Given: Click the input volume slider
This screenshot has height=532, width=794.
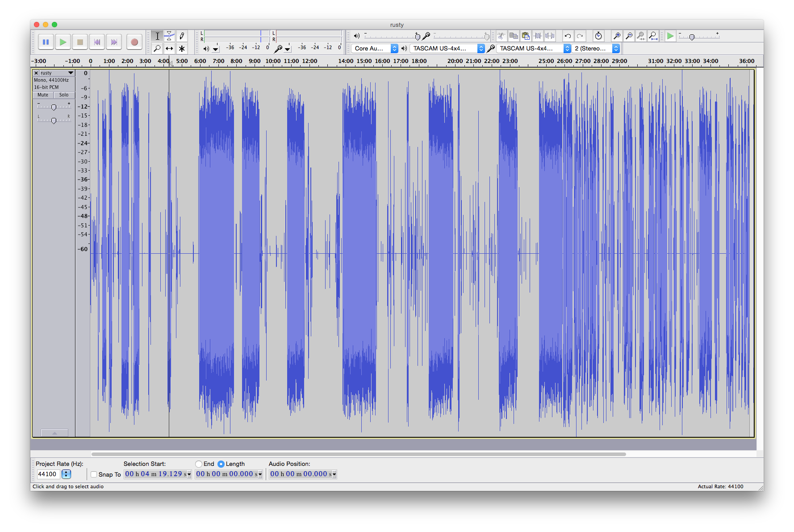Looking at the screenshot, I should point(462,36).
